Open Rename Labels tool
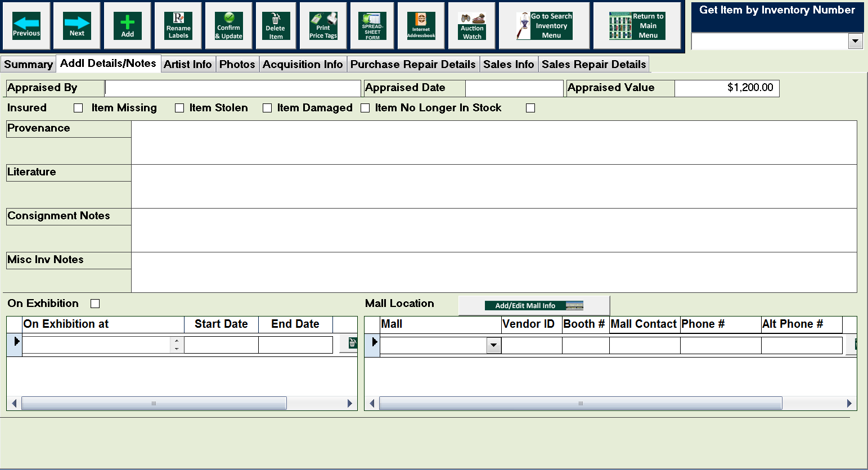The height and width of the screenshot is (470, 868). click(x=178, y=26)
